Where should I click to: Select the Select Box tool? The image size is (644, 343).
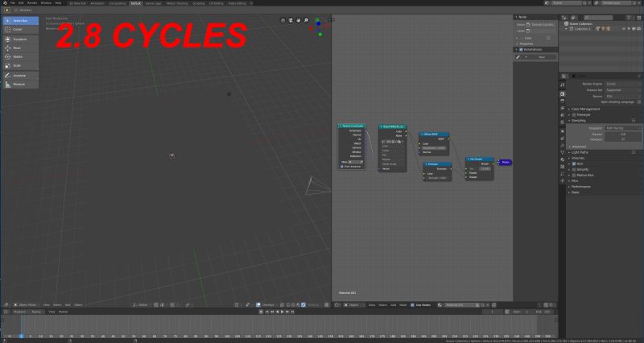[21, 21]
